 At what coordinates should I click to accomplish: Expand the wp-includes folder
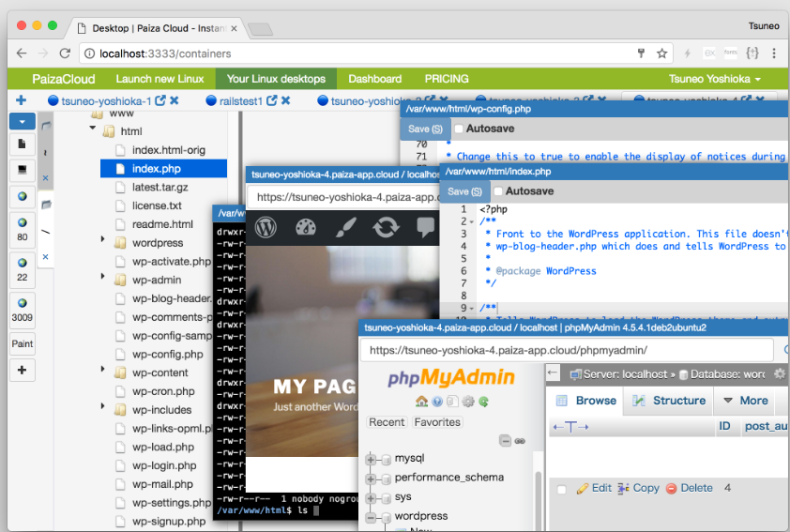tap(102, 406)
